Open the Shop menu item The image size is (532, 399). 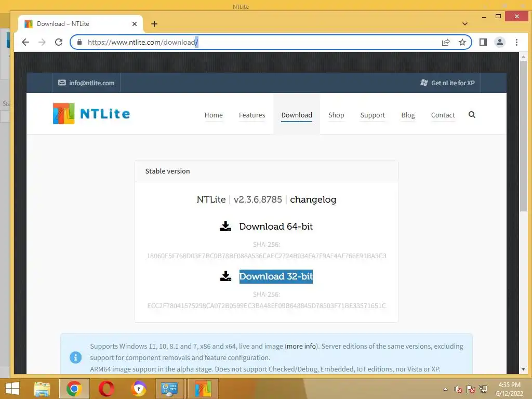tap(336, 115)
